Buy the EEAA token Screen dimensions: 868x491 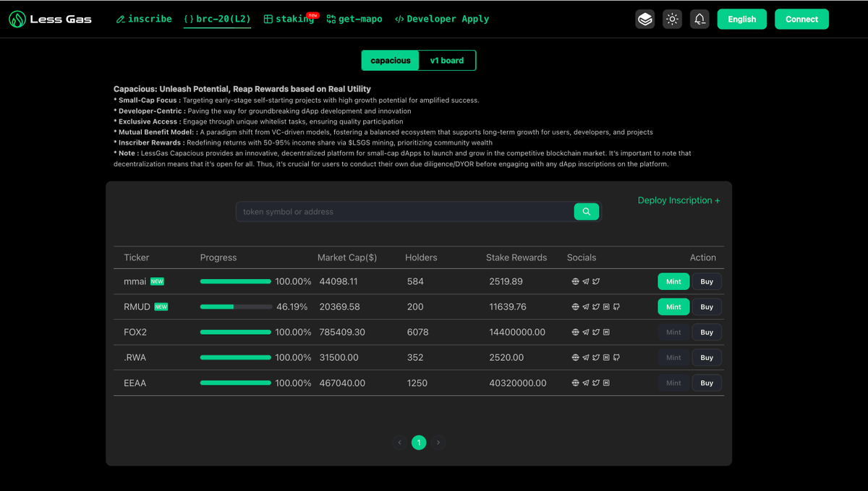pyautogui.click(x=707, y=383)
